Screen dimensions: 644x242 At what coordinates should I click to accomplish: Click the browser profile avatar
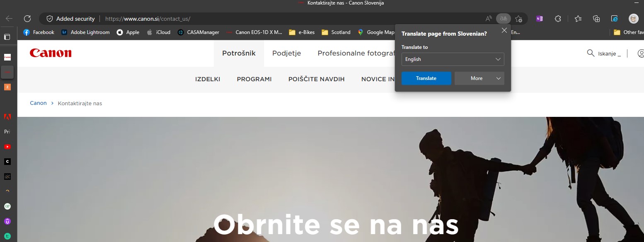point(633,18)
